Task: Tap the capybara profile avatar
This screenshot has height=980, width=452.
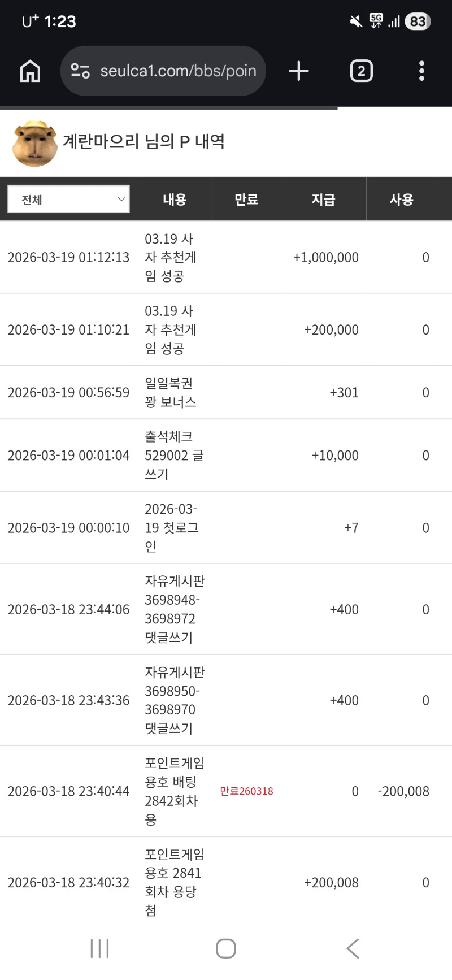Action: [35, 144]
